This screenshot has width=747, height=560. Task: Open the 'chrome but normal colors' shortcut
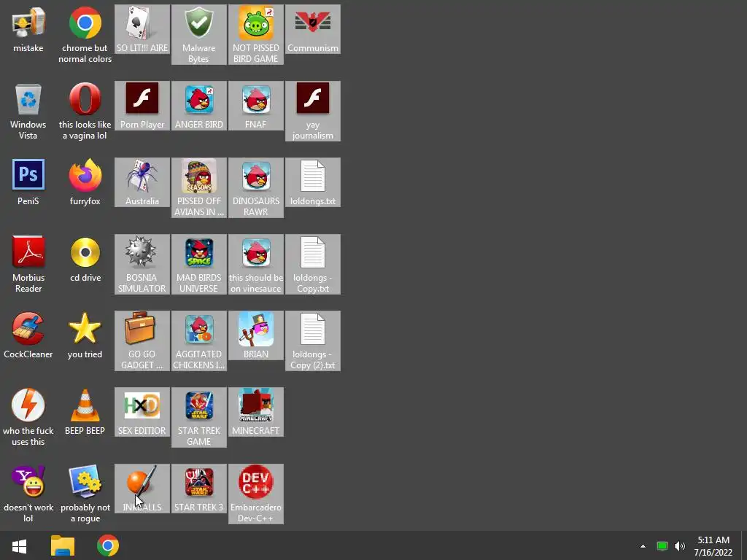85,35
